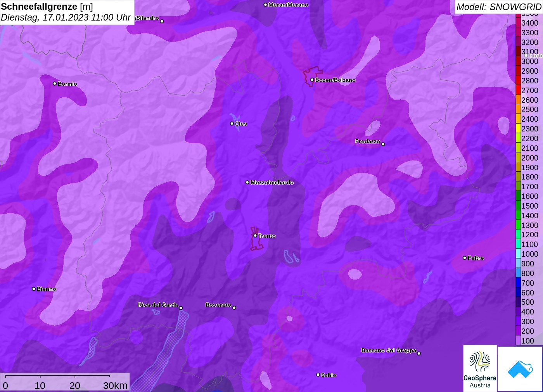
Task: Select the Mezzolombardo marker dot
Action: [x=247, y=182]
